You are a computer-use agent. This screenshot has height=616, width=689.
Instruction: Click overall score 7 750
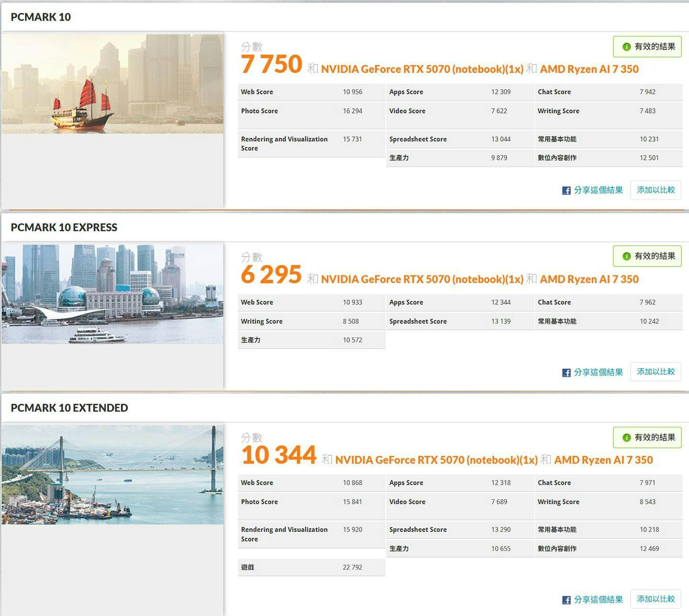coord(271,65)
